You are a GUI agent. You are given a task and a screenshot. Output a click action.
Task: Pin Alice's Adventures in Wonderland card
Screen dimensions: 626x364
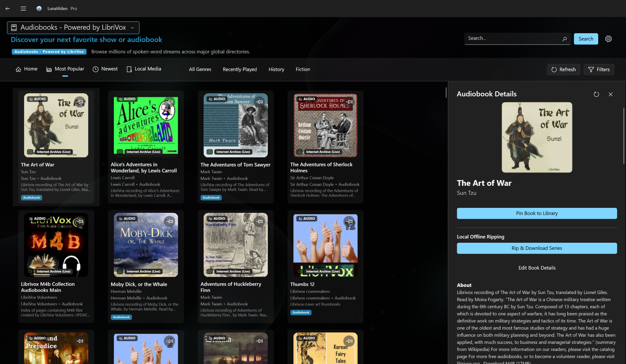point(170,102)
